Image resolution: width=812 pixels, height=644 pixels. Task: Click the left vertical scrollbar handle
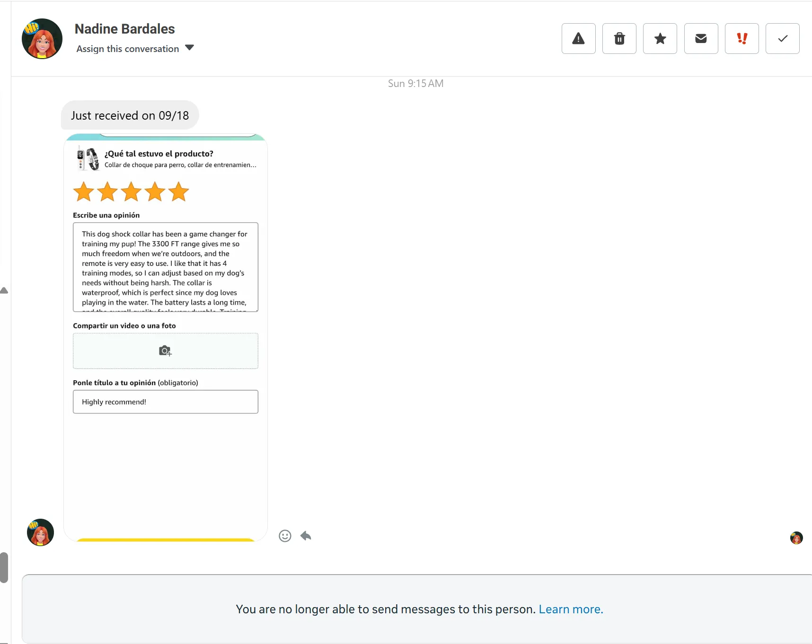coord(4,567)
